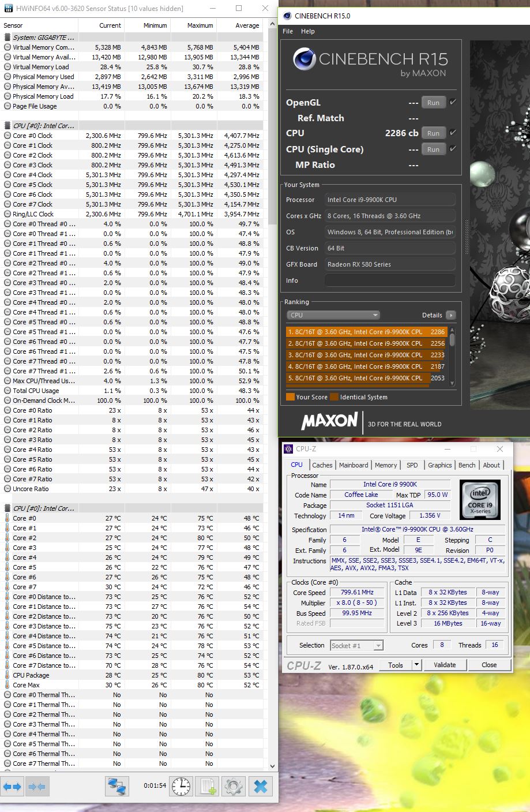This screenshot has height=812, width=530.
Task: Click the Ranking Details arrow icon
Action: pyautogui.click(x=450, y=315)
